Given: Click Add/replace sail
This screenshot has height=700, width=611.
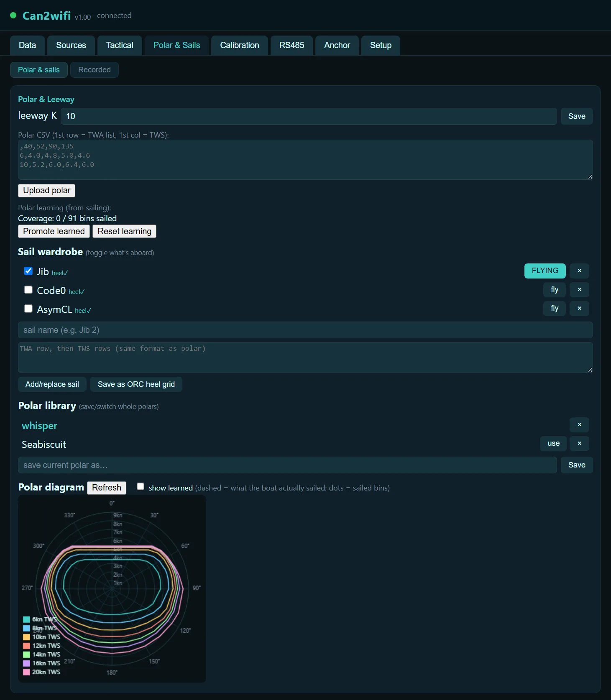Looking at the screenshot, I should 52,384.
